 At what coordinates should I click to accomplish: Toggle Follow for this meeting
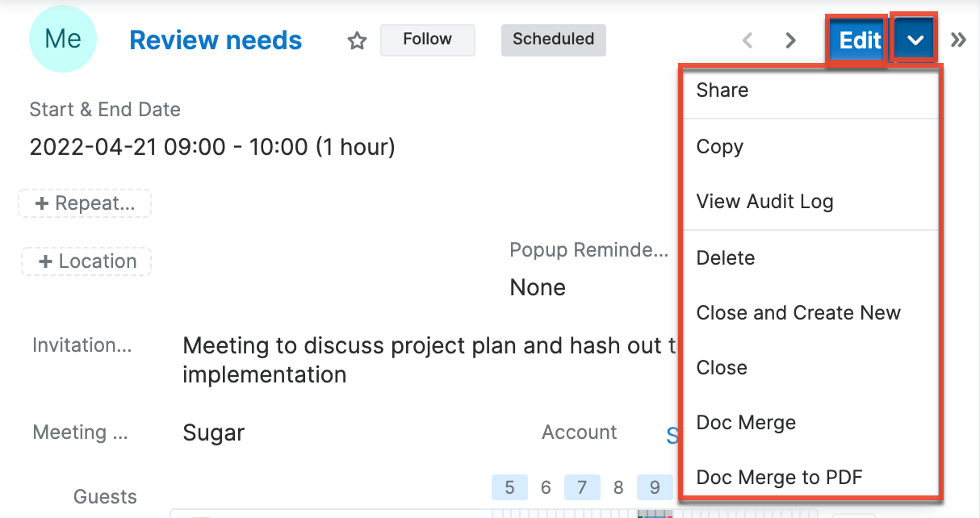tap(427, 40)
